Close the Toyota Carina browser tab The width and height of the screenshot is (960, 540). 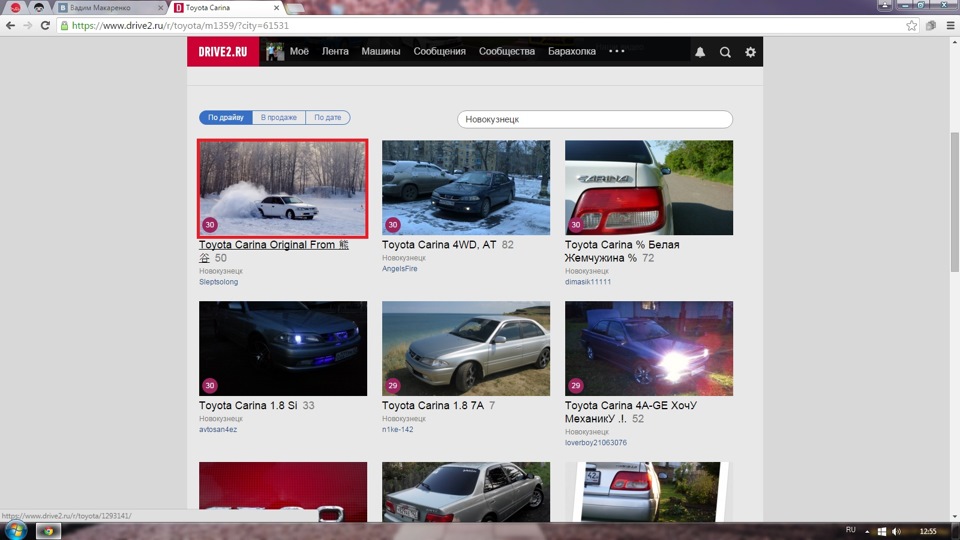[276, 8]
